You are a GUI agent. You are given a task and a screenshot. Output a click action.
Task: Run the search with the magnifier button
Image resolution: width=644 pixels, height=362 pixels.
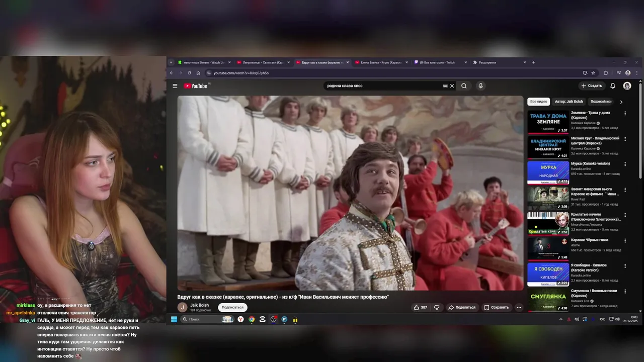point(464,86)
